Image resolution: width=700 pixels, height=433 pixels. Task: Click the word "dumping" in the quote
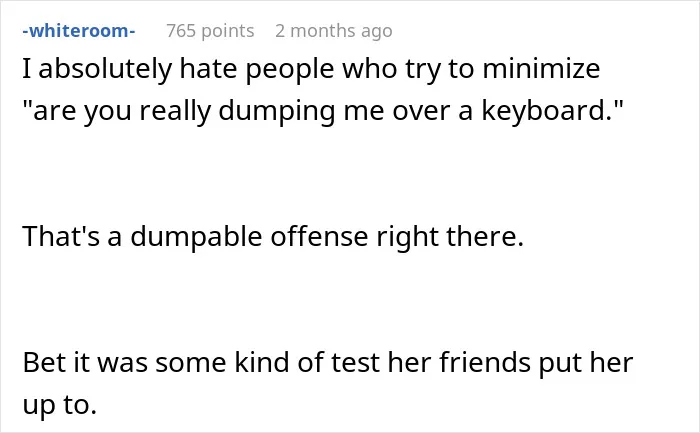tap(277, 111)
